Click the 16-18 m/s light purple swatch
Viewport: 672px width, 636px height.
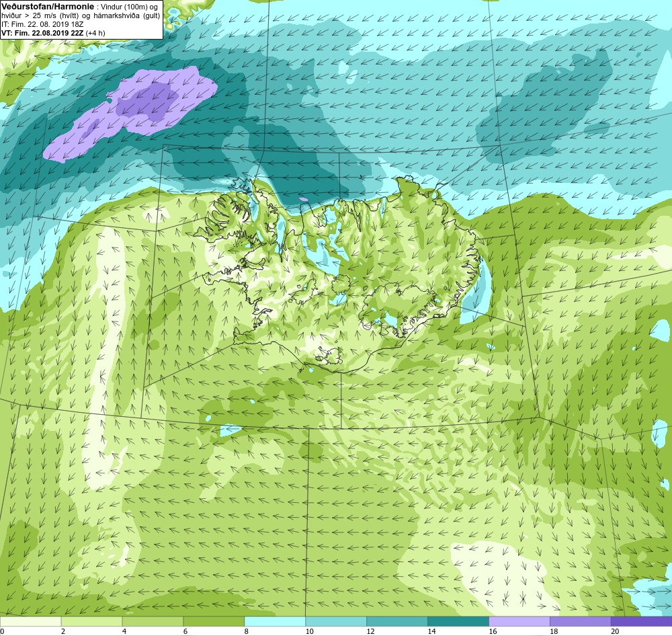coord(519,621)
